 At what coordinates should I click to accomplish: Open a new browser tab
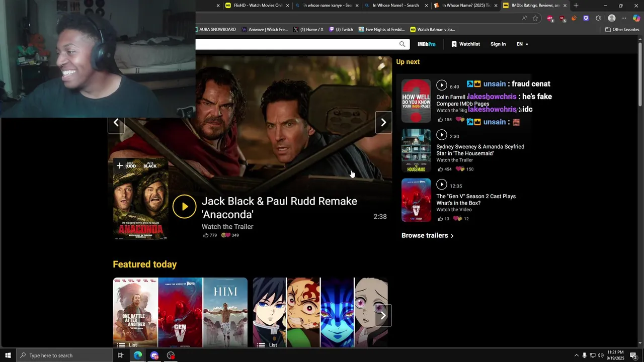tap(576, 6)
